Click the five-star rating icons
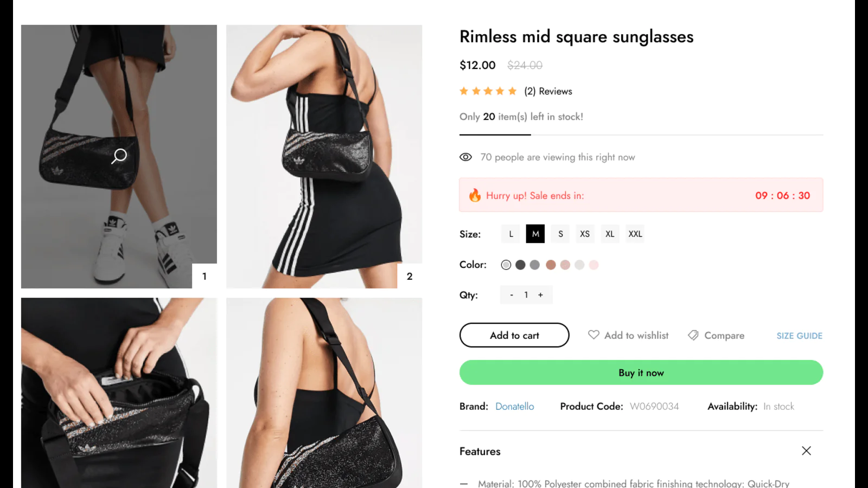This screenshot has height=488, width=868. 488,91
